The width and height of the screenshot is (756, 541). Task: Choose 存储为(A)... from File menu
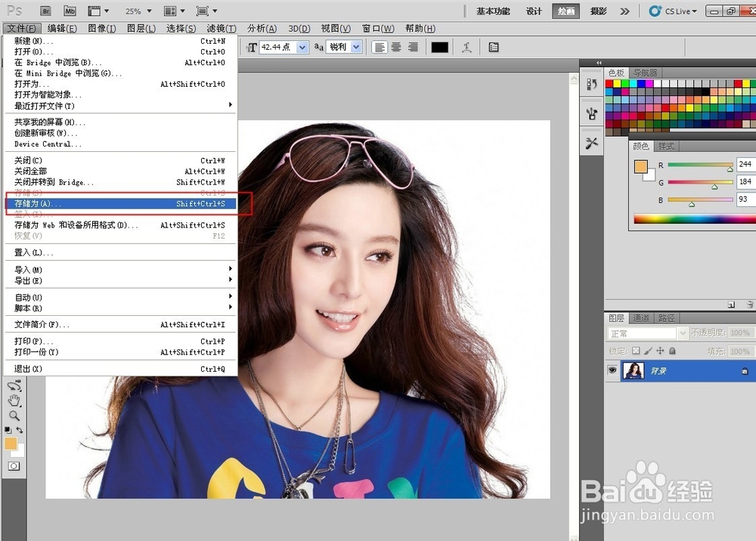tap(120, 204)
